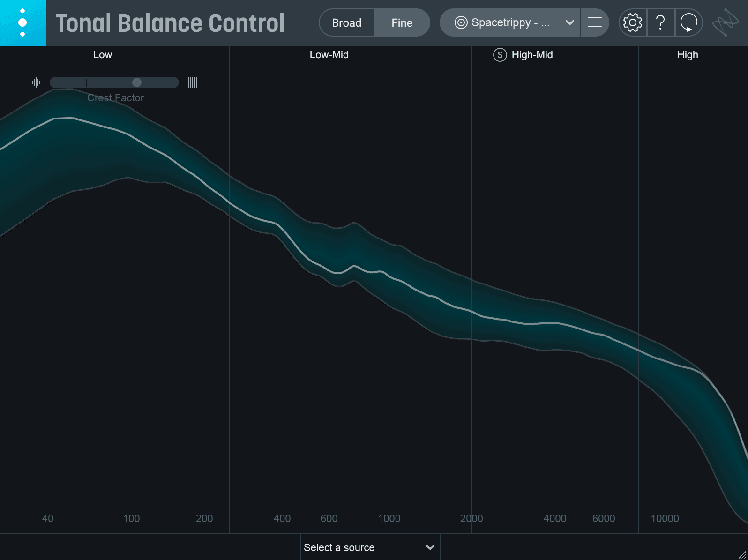Open settings with the gear icon

[x=633, y=22]
